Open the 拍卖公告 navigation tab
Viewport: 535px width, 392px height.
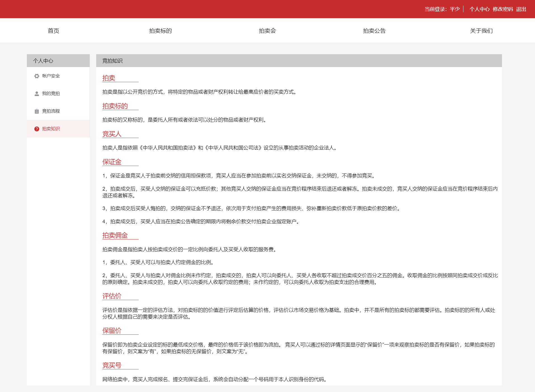point(374,31)
